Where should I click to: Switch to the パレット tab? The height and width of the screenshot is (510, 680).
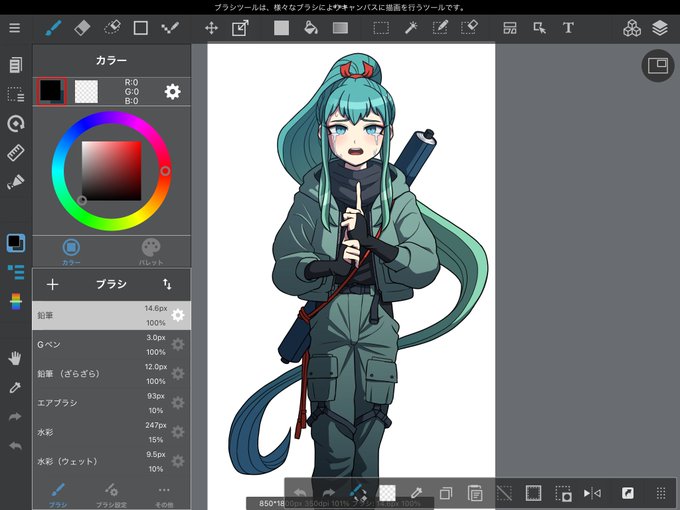coord(151,252)
